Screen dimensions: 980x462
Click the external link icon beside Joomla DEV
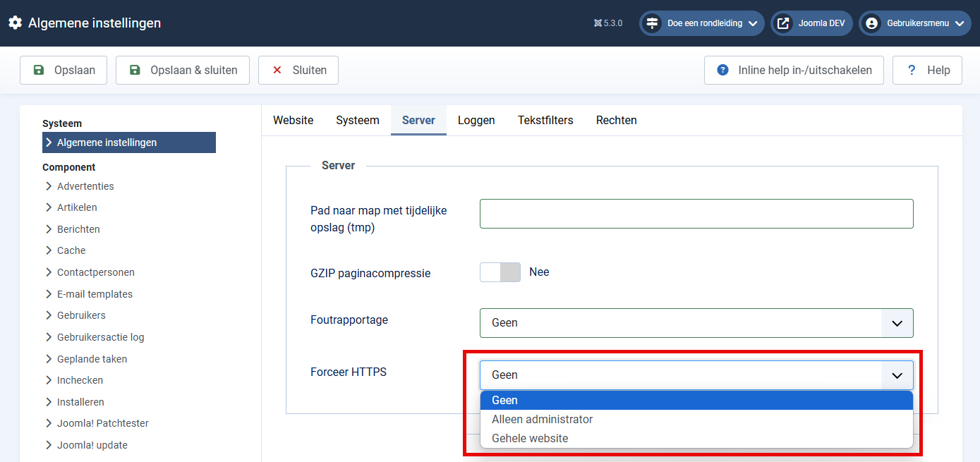(x=783, y=23)
